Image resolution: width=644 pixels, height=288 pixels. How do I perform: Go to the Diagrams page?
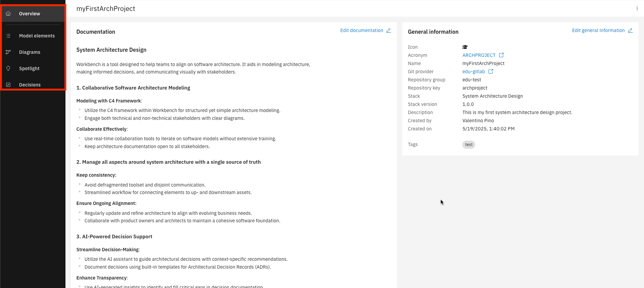(x=30, y=52)
